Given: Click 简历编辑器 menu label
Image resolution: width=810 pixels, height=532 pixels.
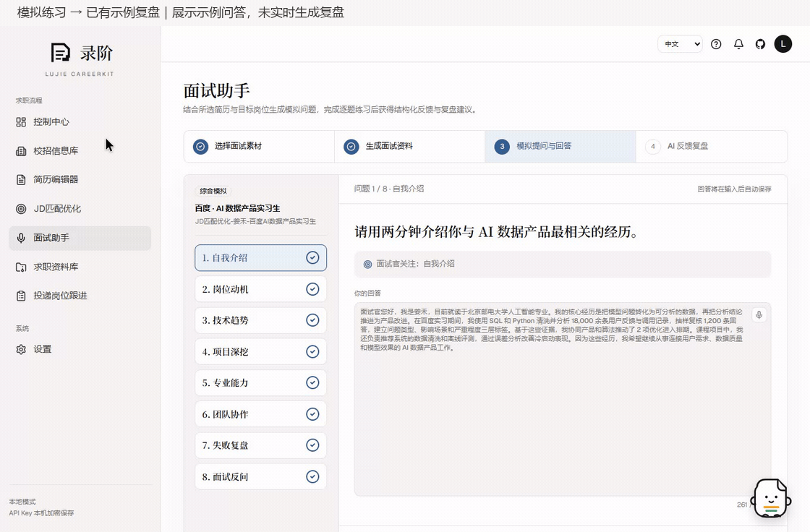Looking at the screenshot, I should pyautogui.click(x=56, y=180).
